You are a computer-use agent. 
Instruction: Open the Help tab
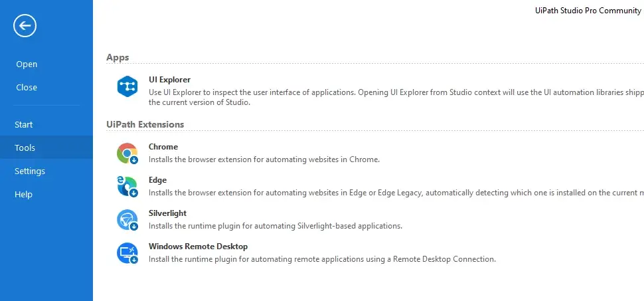click(x=46, y=194)
